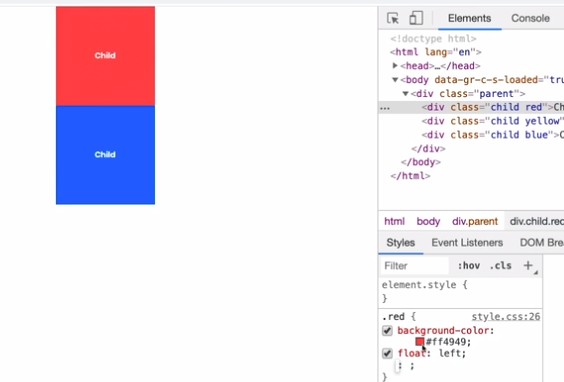
Task: Uncheck the float property checkbox
Action: coord(387,353)
